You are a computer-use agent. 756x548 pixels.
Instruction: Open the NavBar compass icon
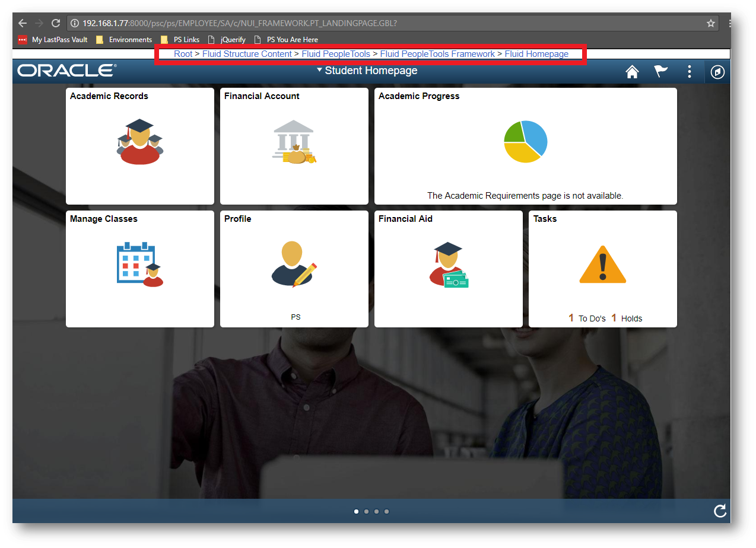[x=718, y=72]
